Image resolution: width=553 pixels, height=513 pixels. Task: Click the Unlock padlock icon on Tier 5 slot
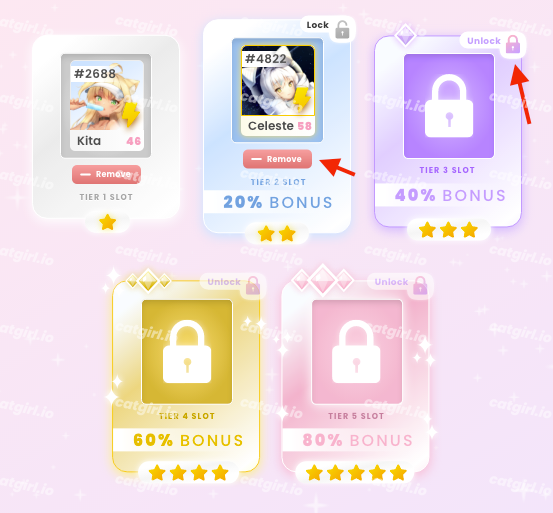tap(420, 286)
